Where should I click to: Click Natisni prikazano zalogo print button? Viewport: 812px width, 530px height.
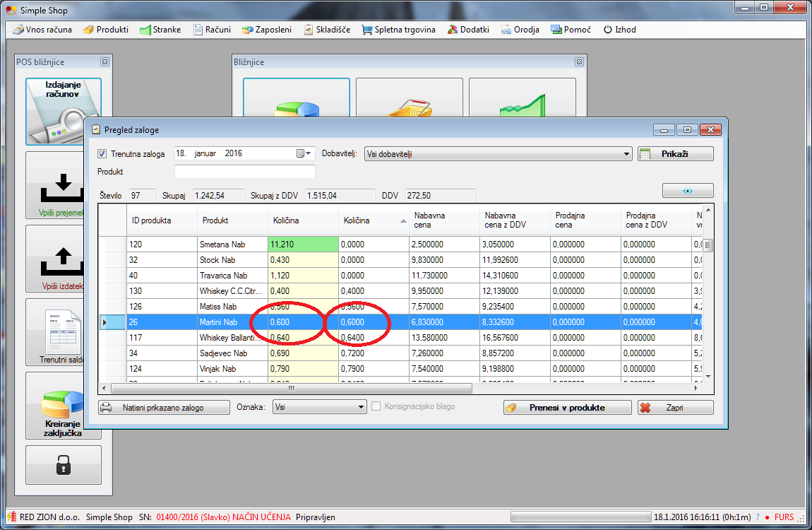tap(164, 408)
